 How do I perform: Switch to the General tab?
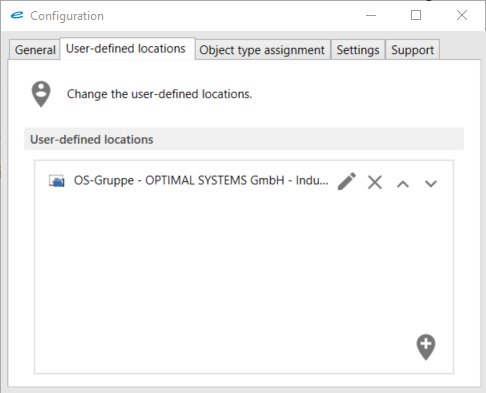(x=35, y=50)
